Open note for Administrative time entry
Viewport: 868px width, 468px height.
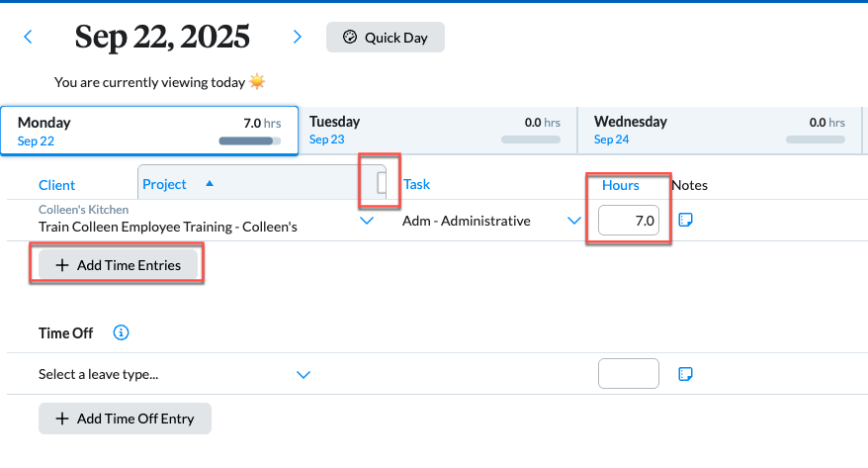pos(686,221)
